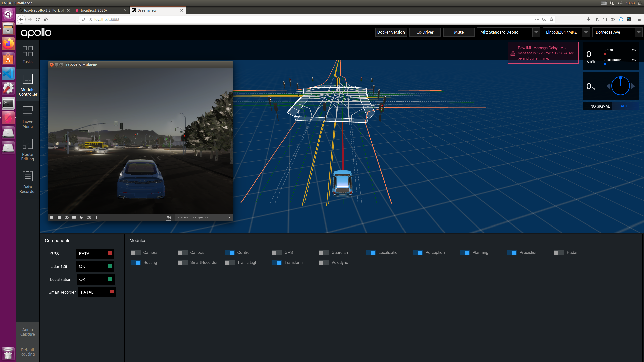Pause the LGSVL simulation playback
Viewport: 644px width, 362px height.
coord(59,217)
